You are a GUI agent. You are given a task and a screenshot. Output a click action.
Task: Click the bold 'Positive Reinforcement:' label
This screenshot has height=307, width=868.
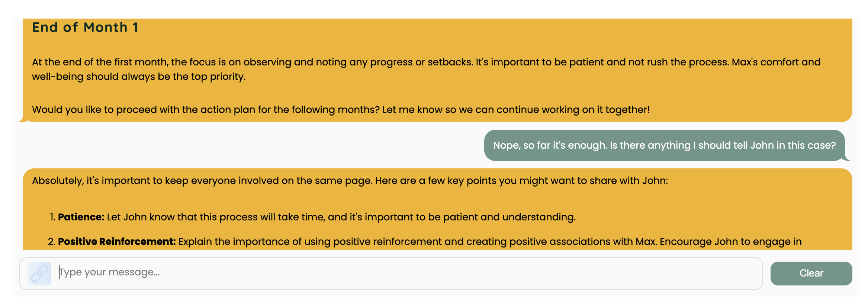(117, 242)
